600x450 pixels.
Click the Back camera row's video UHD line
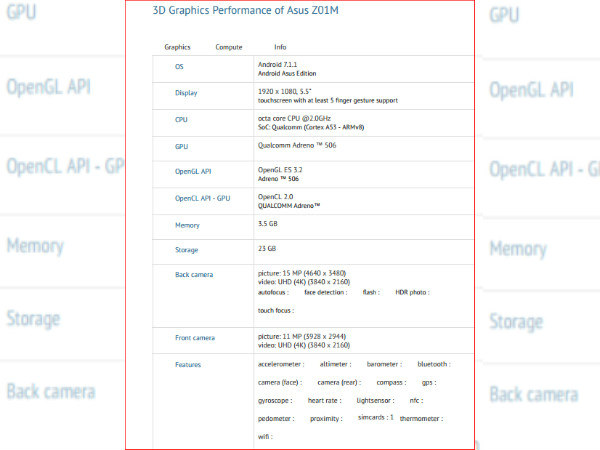point(304,282)
